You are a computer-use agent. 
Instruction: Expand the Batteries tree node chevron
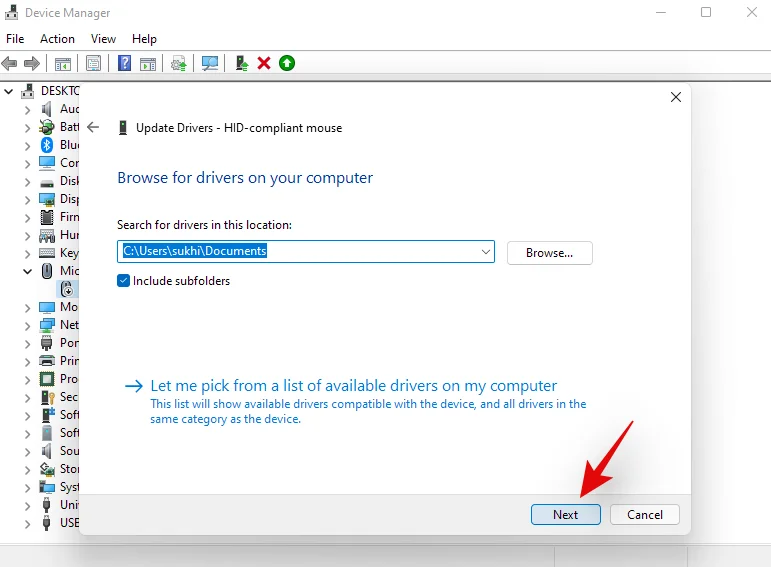(28, 128)
